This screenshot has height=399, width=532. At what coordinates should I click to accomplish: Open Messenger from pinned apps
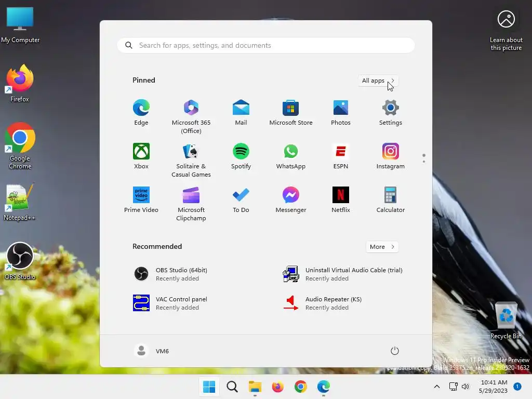coord(291,200)
